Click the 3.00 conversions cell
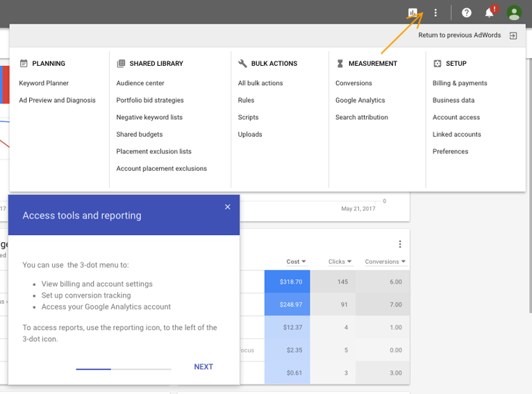This screenshot has width=532, height=394. [x=383, y=372]
